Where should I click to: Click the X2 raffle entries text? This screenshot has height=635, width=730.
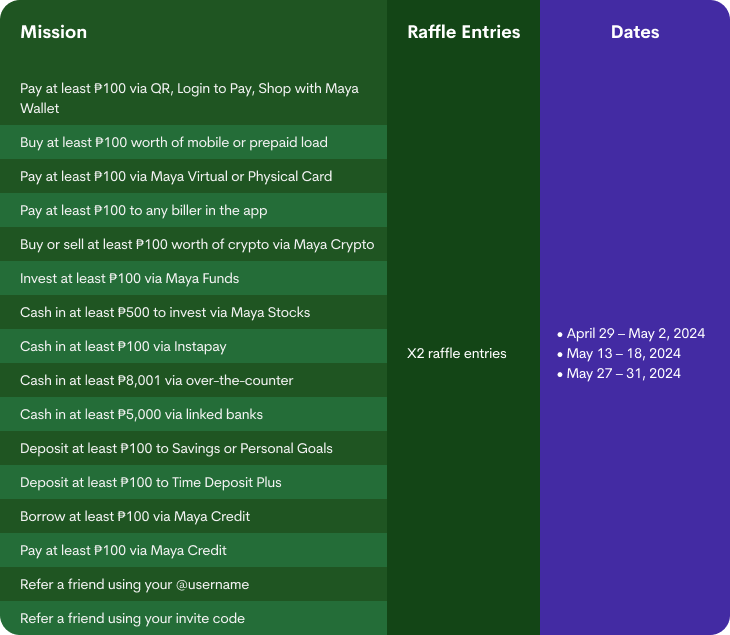click(457, 353)
